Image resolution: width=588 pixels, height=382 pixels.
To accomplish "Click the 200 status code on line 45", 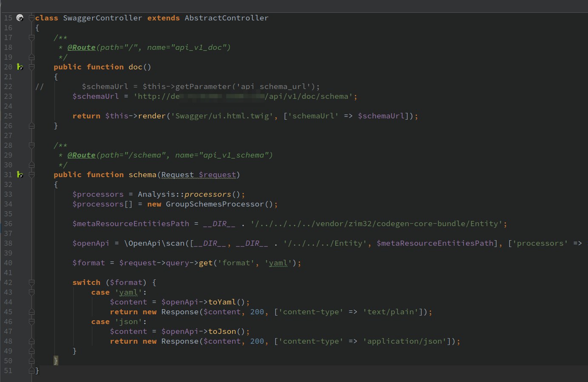I will coord(257,312).
